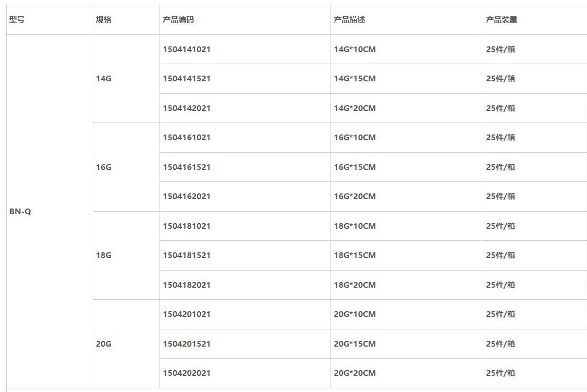The width and height of the screenshot is (587, 392).
Task: Click the 16G*20CM description cell
Action: (354, 197)
